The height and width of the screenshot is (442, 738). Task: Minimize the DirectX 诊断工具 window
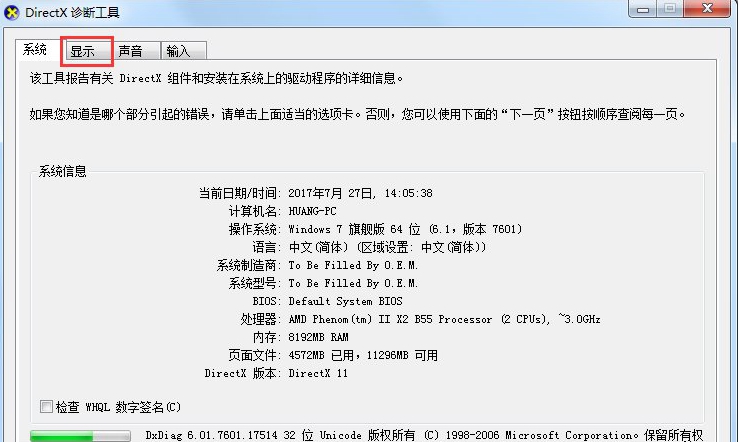(x=643, y=8)
